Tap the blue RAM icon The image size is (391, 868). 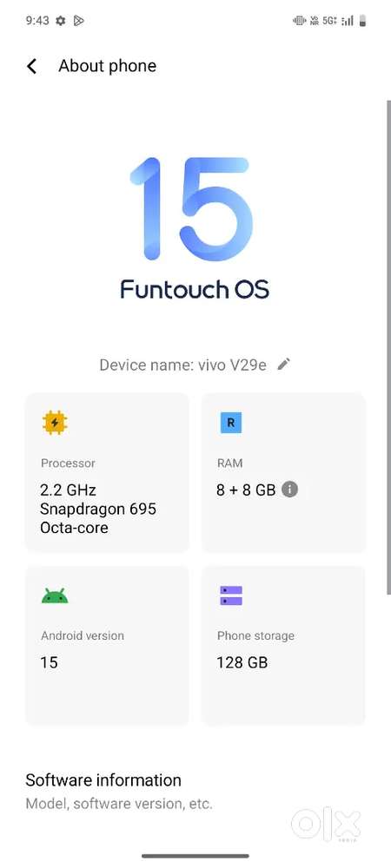click(x=230, y=423)
